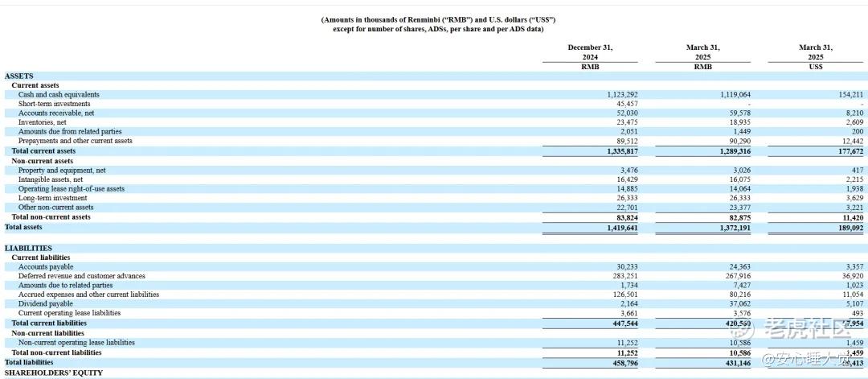Select the "Cash and cash equivalents" row label
This screenshot has width=868, height=379.
(59, 95)
